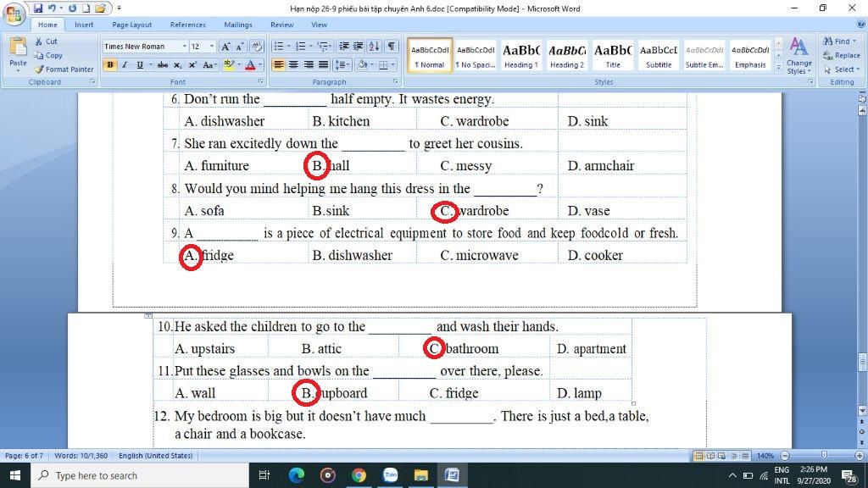Click the Replace button
The width and height of the screenshot is (868, 488).
click(842, 55)
